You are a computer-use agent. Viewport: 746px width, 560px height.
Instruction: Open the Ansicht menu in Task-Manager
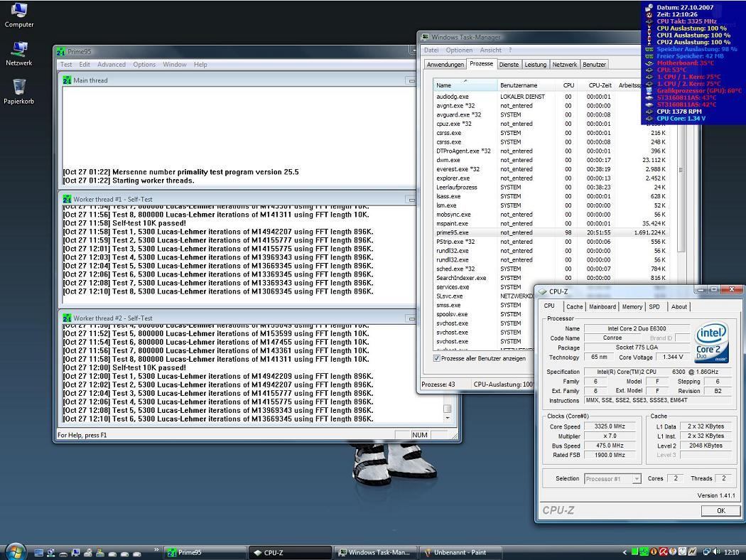pyautogui.click(x=490, y=50)
